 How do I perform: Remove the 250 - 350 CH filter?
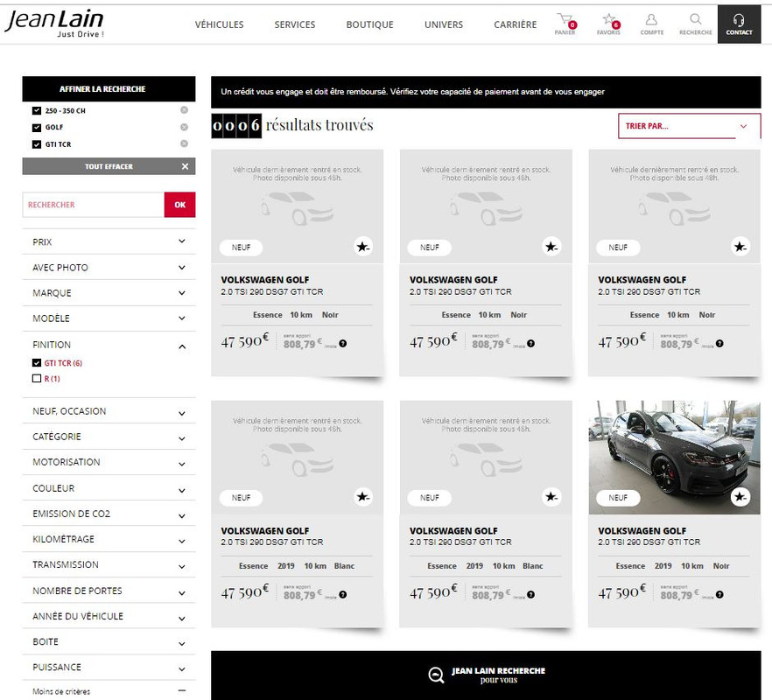coord(184,110)
